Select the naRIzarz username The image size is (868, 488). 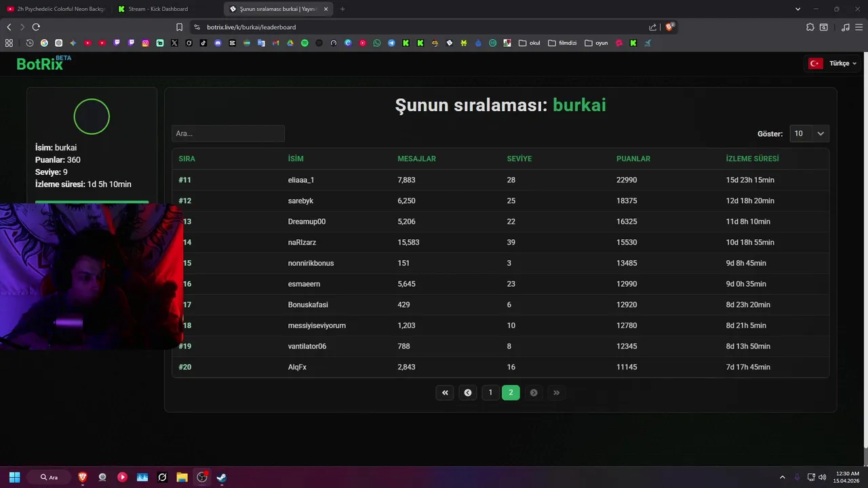pos(302,242)
